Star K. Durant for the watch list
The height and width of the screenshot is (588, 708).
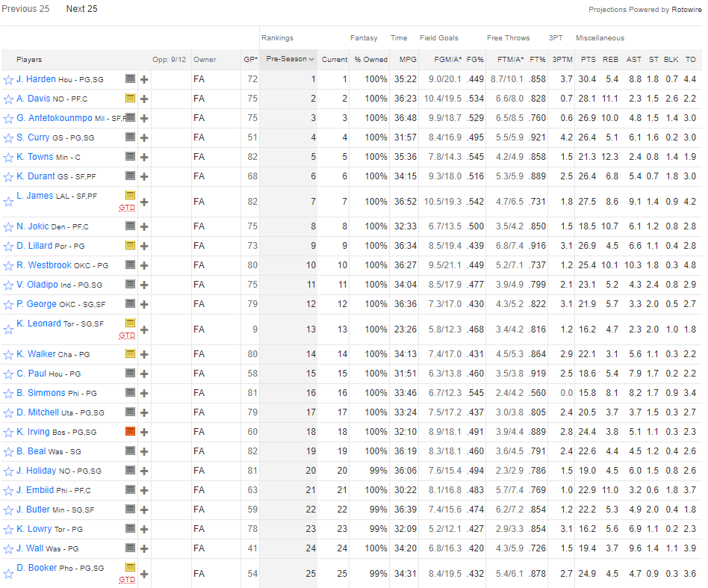coord(8,177)
